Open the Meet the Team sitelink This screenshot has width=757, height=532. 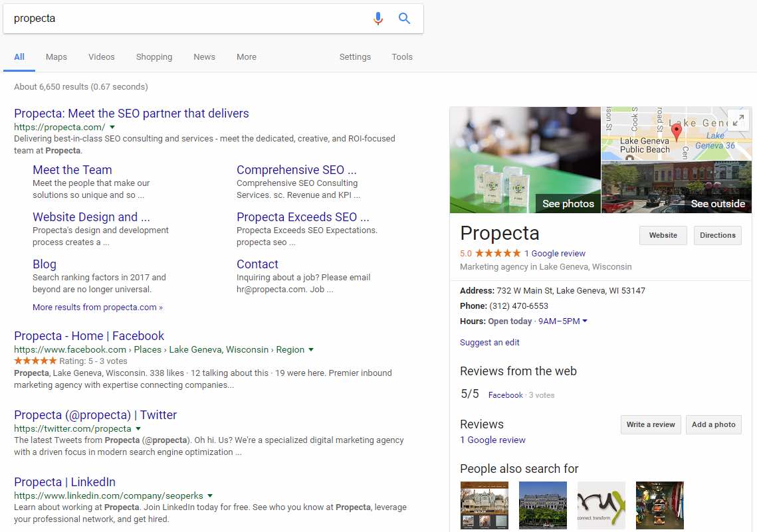(72, 170)
